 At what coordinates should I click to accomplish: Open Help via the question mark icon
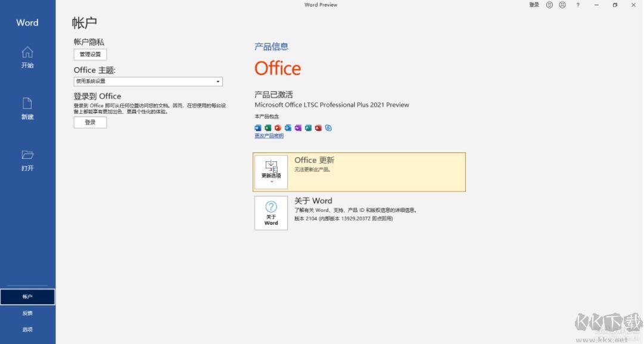pyautogui.click(x=577, y=5)
